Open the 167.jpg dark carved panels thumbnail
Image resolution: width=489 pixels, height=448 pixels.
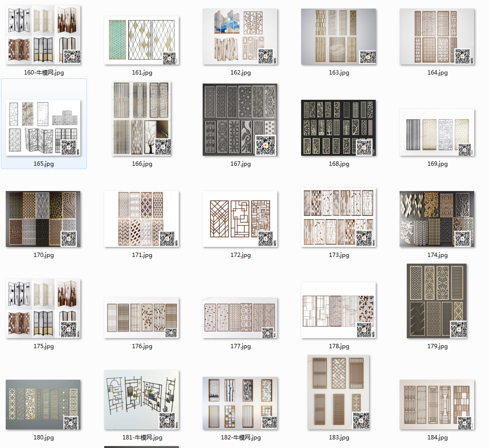240,119
